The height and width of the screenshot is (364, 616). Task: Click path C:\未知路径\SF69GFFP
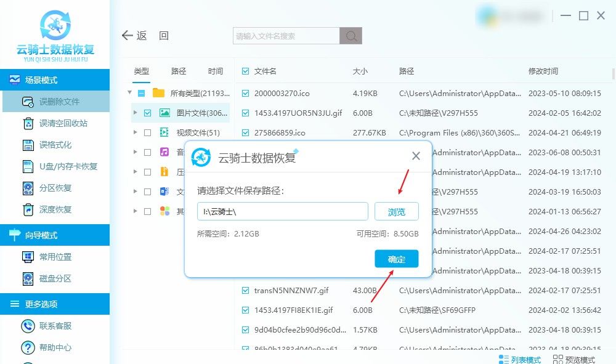click(x=437, y=310)
